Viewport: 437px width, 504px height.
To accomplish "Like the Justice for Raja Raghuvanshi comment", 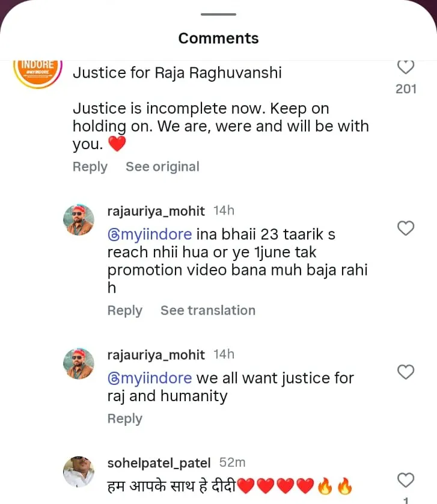I will tap(406, 66).
